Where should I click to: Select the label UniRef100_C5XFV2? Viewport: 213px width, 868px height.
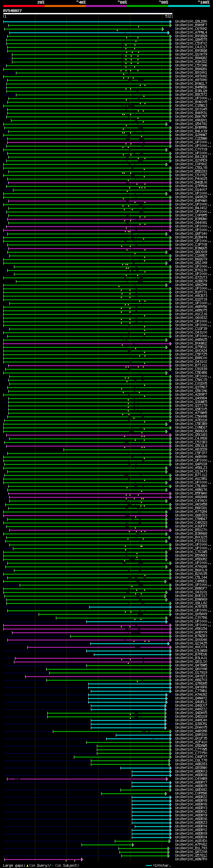point(191,44)
